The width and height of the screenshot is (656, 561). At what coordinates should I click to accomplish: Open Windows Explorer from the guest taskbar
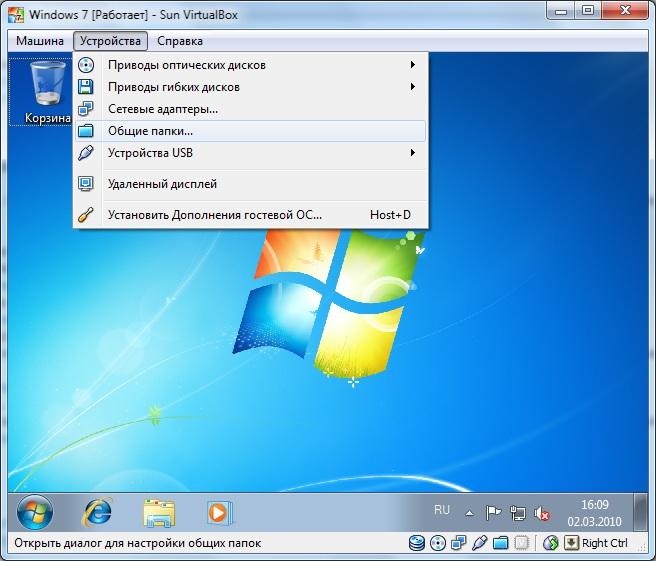(158, 512)
